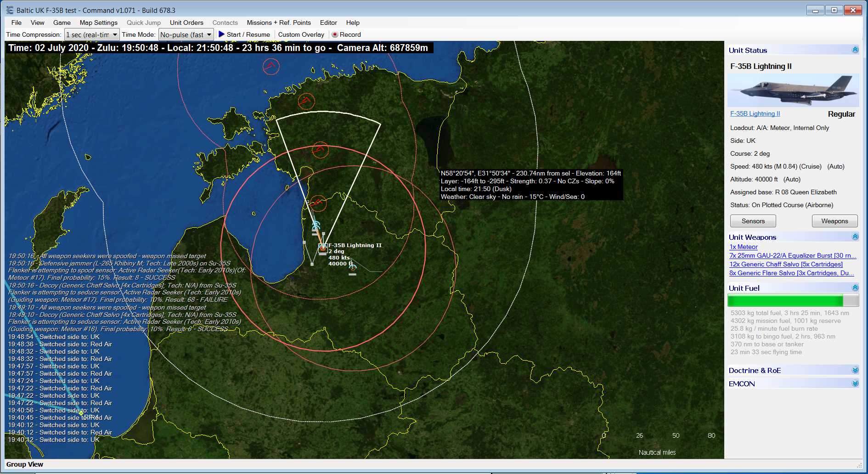Select the hostile contact on Estonia's northern coast
The image size is (868, 474).
click(x=306, y=101)
